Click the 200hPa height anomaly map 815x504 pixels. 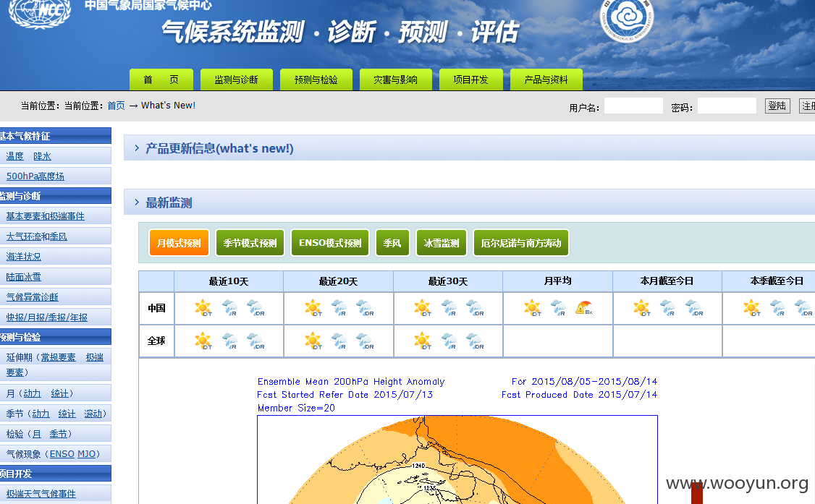click(457, 460)
